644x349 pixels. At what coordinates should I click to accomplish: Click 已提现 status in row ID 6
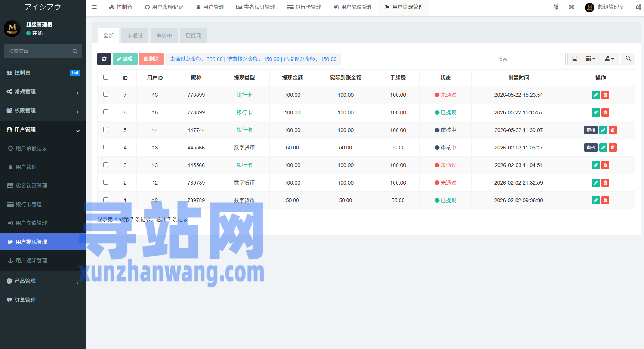click(x=446, y=112)
